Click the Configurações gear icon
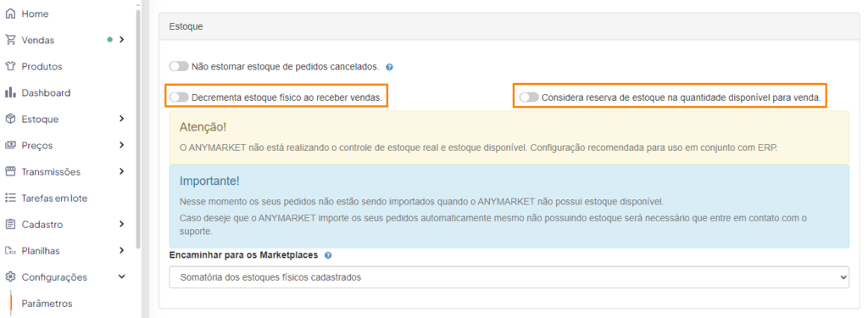The width and height of the screenshot is (868, 318). 10,277
